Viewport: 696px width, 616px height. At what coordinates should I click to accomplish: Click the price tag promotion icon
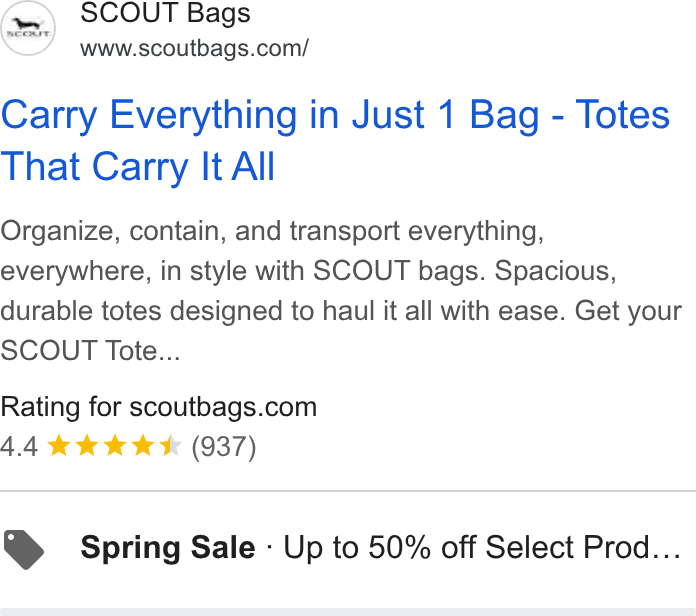pyautogui.click(x=24, y=549)
